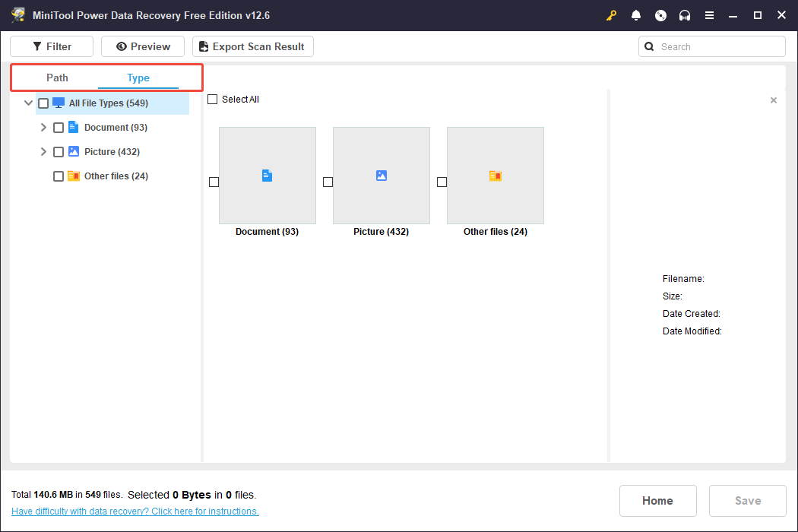Check the Other files (24) tree checkbox
This screenshot has height=532, width=798.
point(59,176)
